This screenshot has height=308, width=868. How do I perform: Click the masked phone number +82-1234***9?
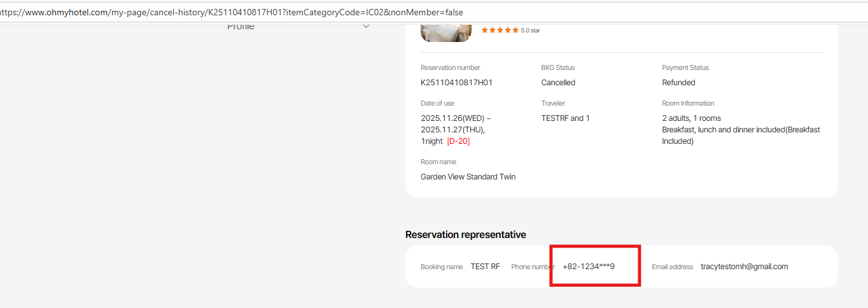(x=588, y=267)
